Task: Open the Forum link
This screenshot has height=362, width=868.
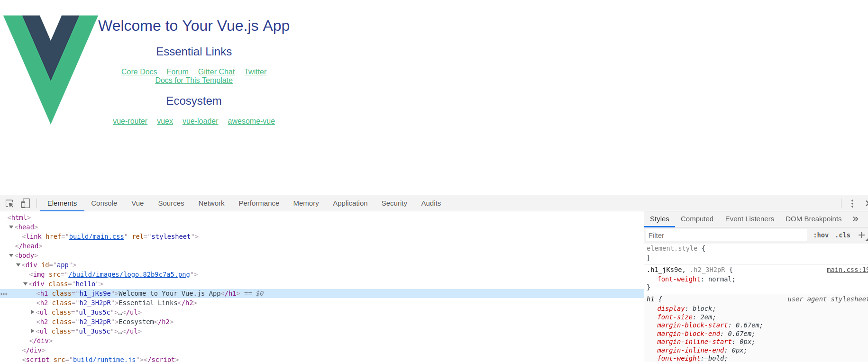Action: pos(178,72)
